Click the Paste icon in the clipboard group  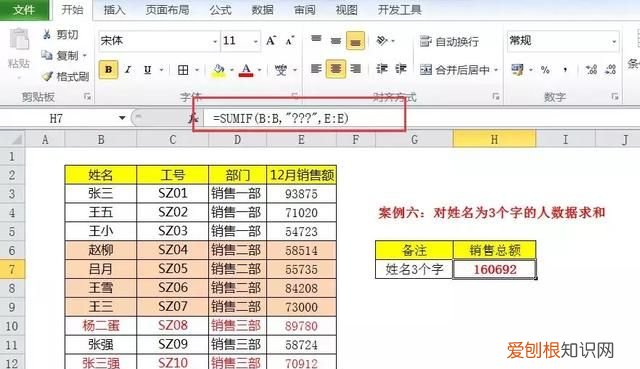19,40
